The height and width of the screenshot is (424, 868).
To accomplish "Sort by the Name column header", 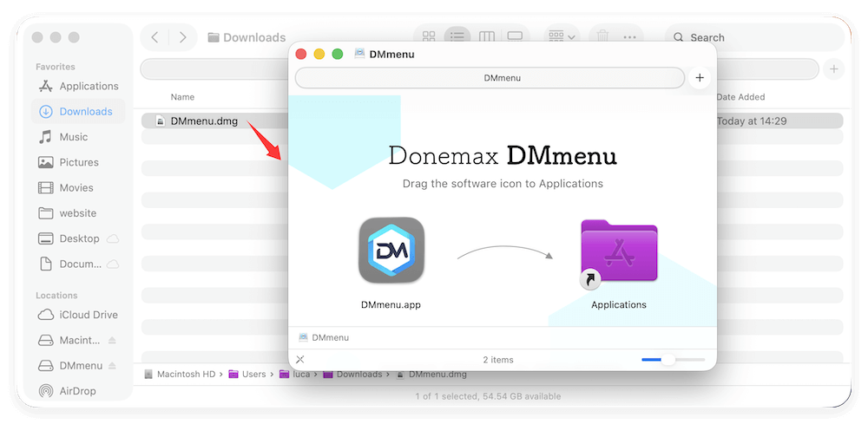I will coord(182,97).
